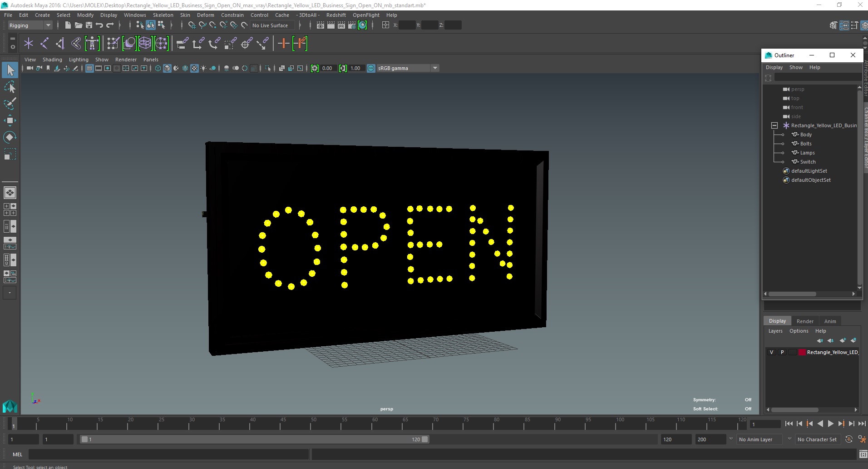Click the Set Key plus icon
The height and width of the screenshot is (469, 868).
(283, 43)
